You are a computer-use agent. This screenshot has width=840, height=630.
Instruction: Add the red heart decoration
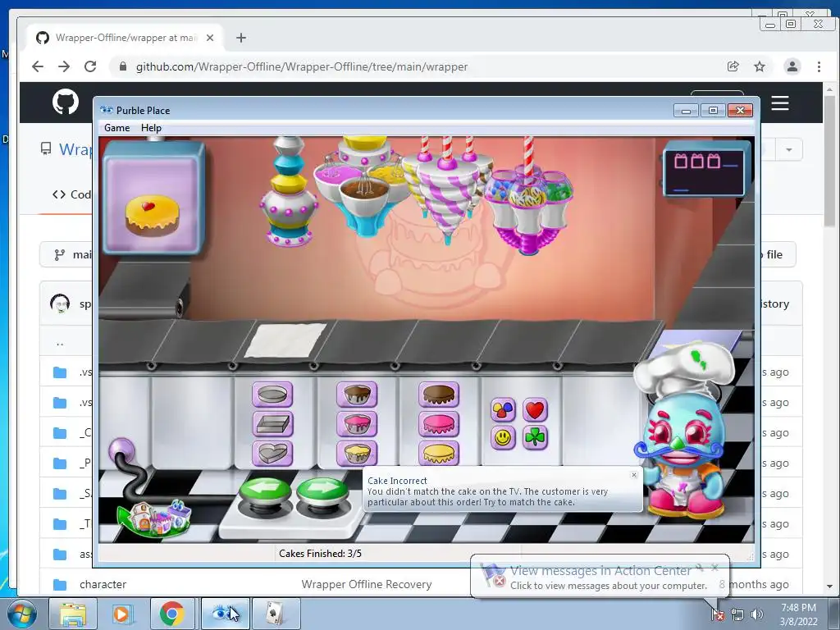click(535, 410)
